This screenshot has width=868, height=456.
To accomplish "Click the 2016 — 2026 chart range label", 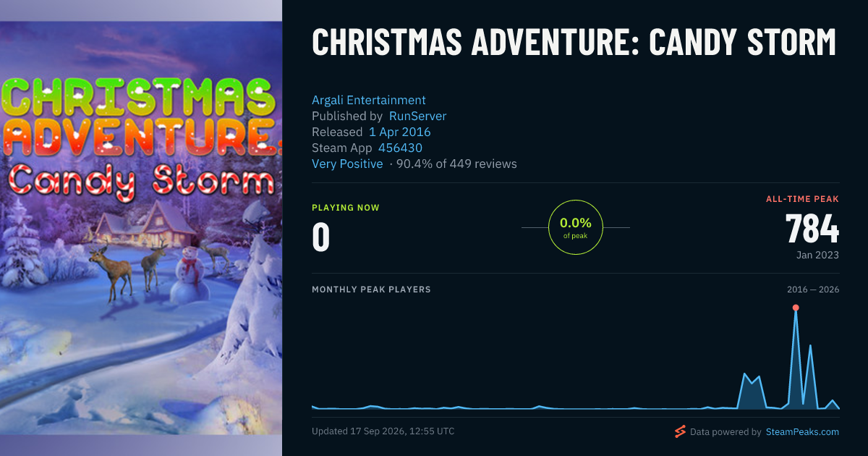I will click(x=813, y=290).
